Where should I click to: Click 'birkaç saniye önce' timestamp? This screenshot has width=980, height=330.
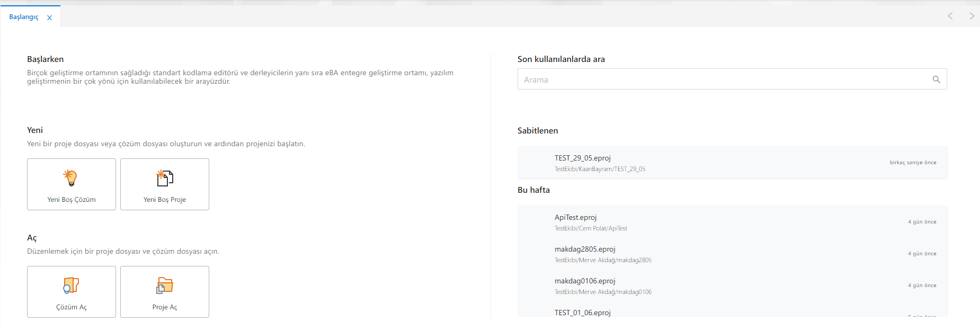pos(913,163)
